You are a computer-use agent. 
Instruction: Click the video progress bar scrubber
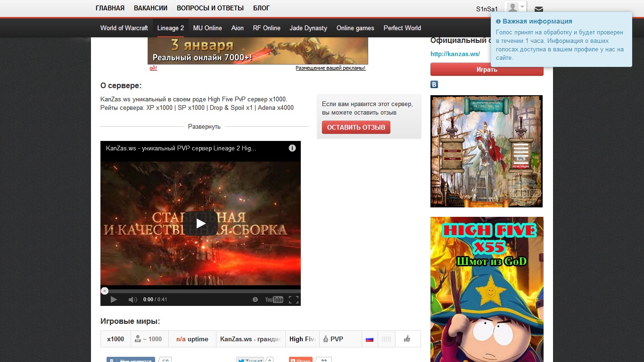pyautogui.click(x=105, y=291)
